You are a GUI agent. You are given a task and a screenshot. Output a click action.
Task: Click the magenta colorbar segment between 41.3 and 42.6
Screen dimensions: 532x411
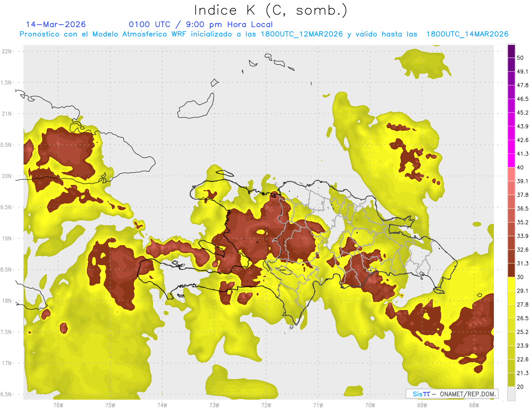[x=511, y=147]
